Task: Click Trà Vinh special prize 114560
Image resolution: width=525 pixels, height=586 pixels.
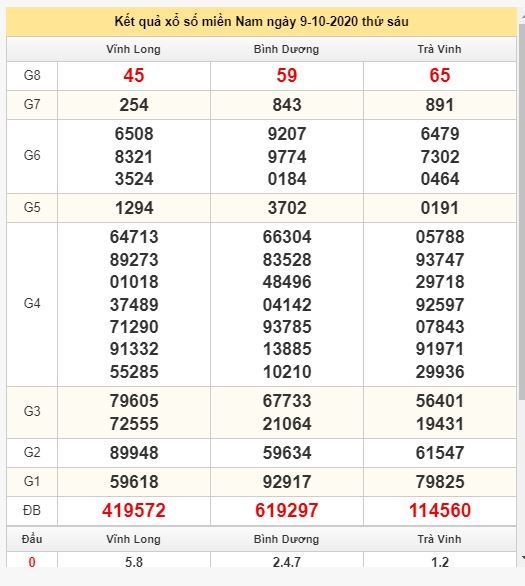Action: 440,511
